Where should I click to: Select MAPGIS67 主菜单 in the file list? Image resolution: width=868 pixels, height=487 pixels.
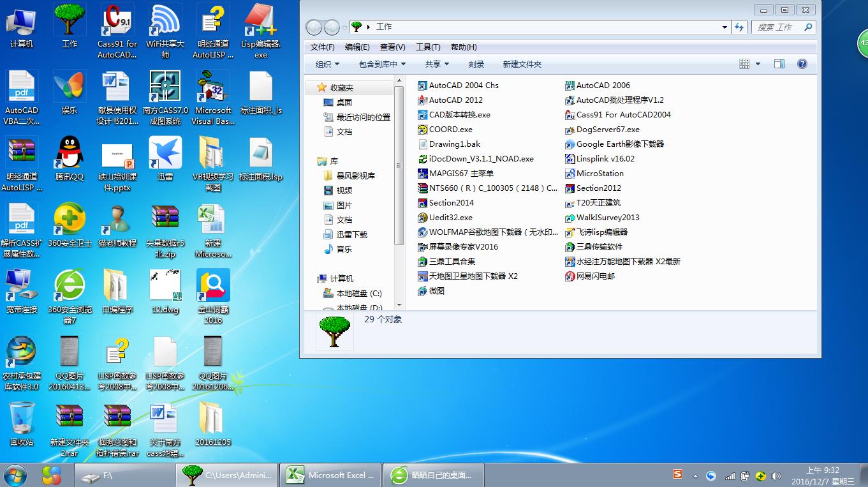455,174
